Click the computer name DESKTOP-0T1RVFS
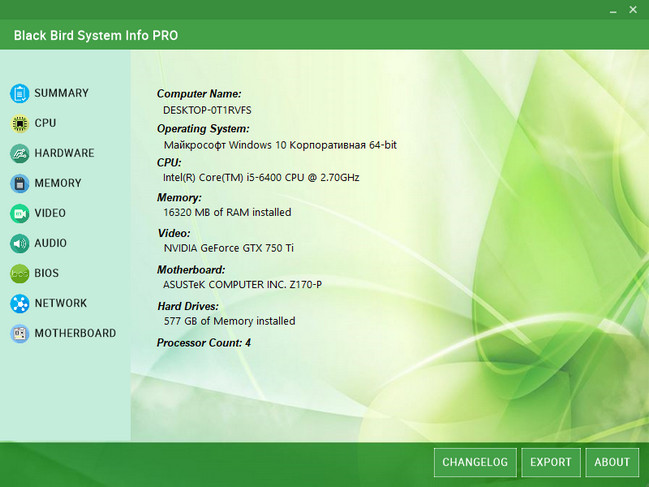The height and width of the screenshot is (487, 649). pyautogui.click(x=207, y=110)
